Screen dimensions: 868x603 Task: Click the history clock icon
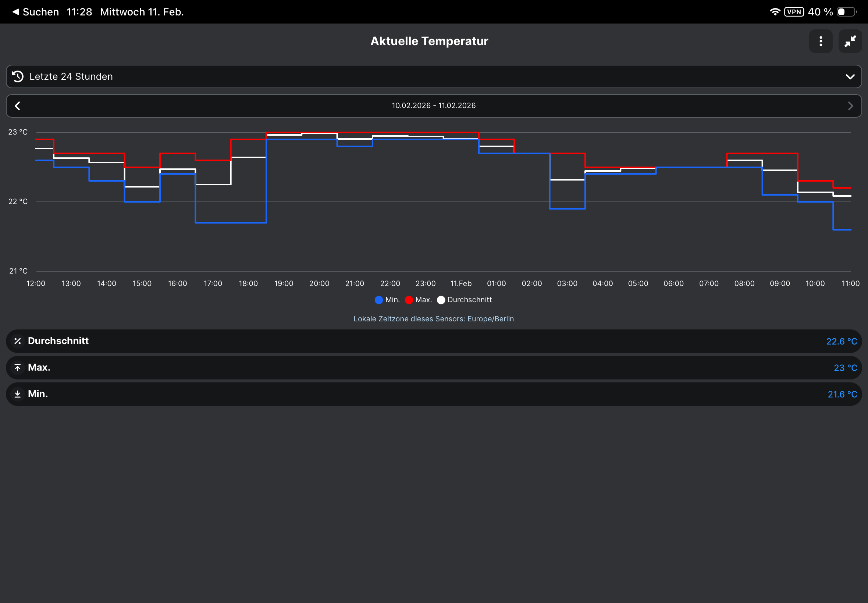(x=18, y=76)
